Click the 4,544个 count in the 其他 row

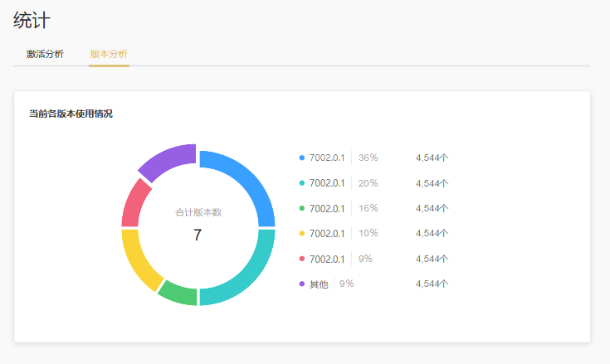pos(432,284)
